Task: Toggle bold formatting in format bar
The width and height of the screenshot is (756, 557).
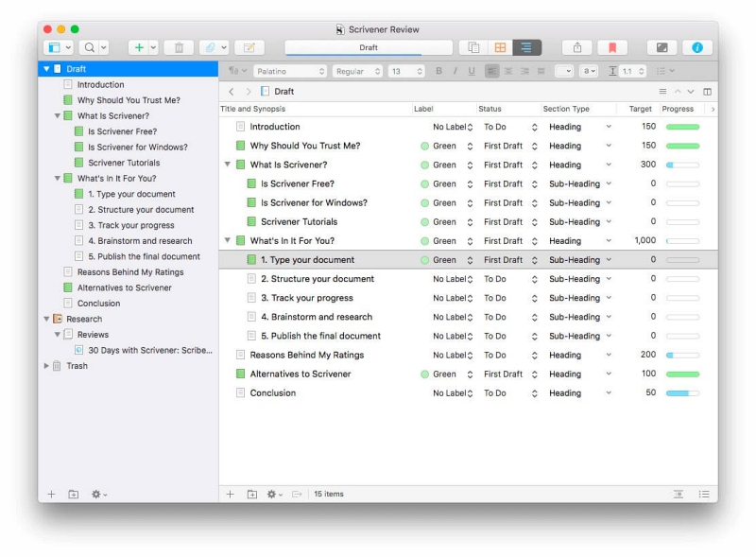Action: [x=438, y=71]
